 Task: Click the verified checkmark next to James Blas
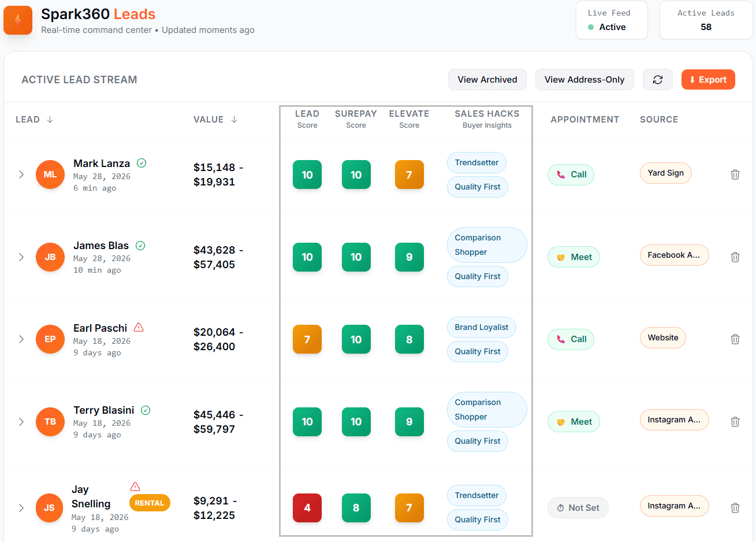[x=140, y=246]
